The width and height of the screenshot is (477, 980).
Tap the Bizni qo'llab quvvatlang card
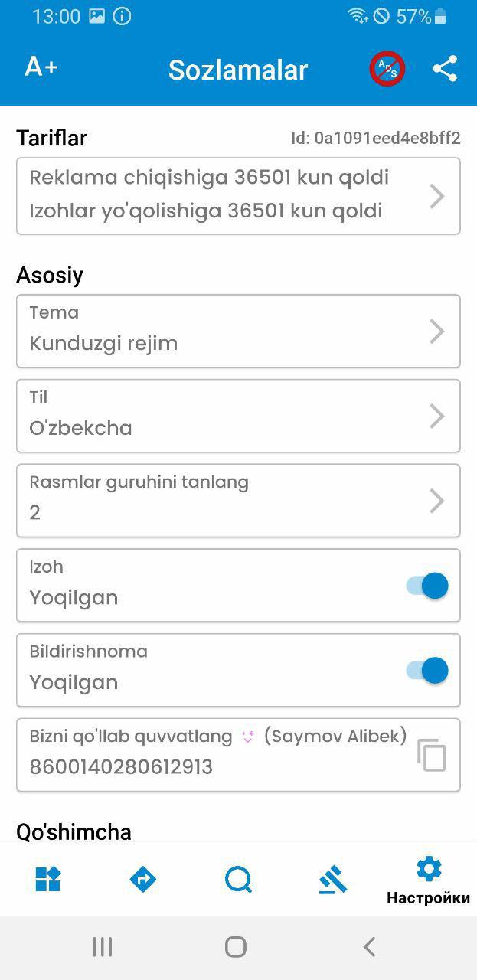pyautogui.click(x=214, y=755)
